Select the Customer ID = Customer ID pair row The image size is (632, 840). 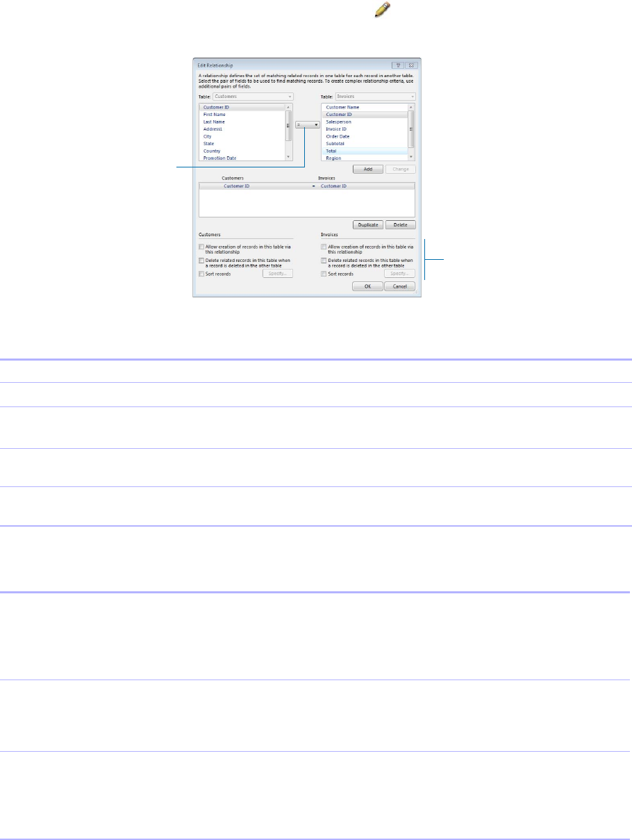[x=307, y=186]
